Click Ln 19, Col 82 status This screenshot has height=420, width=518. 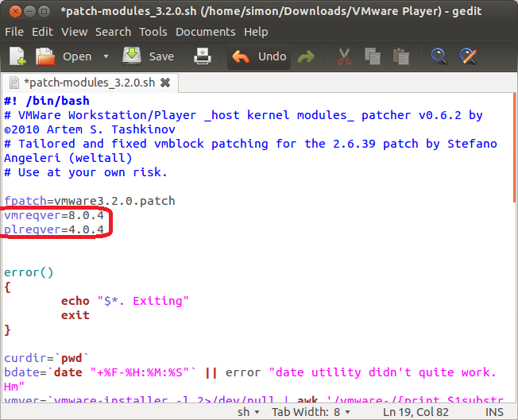click(416, 412)
